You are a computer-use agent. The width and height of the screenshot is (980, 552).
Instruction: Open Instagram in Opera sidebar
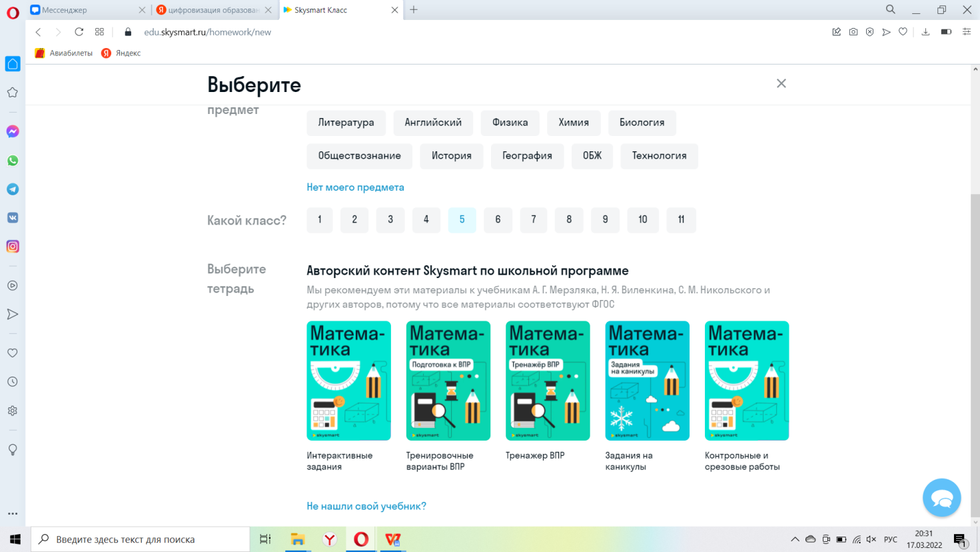pos(13,247)
